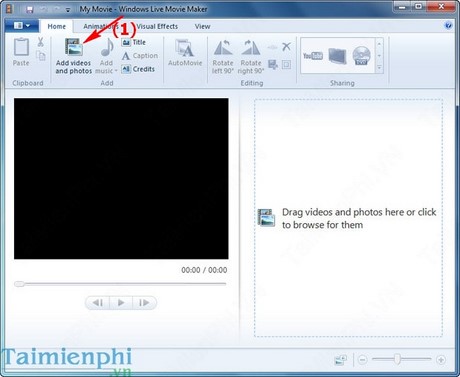Click the Add videos and photos button
460x377 pixels.
(74, 56)
